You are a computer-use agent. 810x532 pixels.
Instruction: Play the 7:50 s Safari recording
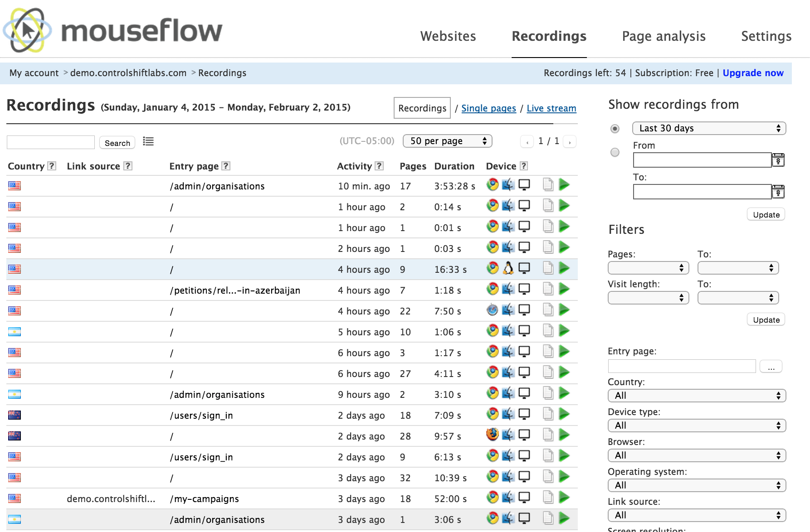[564, 310]
